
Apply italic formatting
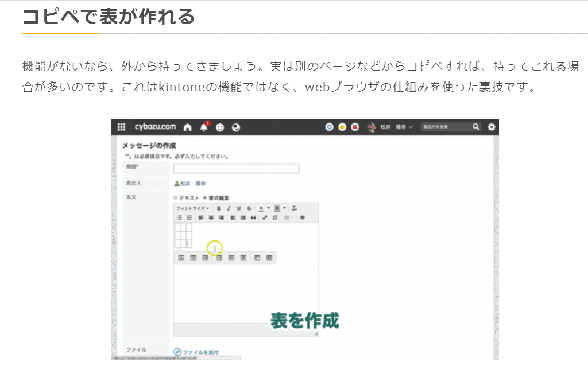point(229,208)
